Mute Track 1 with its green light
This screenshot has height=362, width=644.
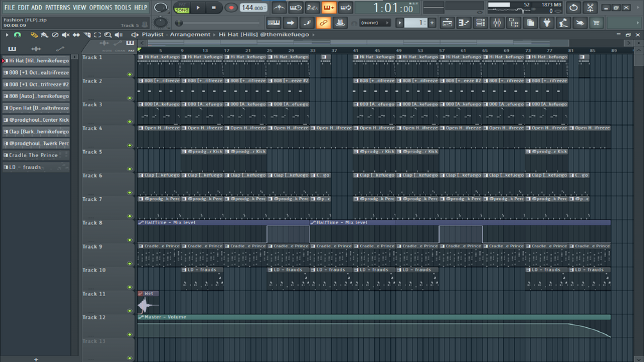pos(130,74)
